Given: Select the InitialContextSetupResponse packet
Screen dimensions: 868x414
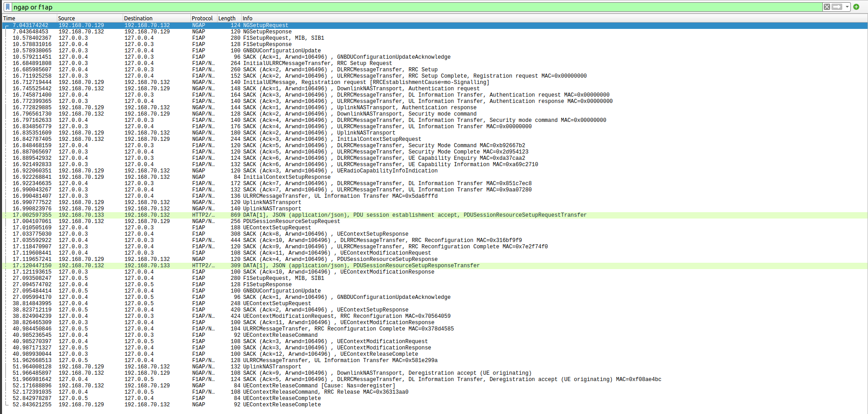Looking at the screenshot, I should [x=289, y=177].
